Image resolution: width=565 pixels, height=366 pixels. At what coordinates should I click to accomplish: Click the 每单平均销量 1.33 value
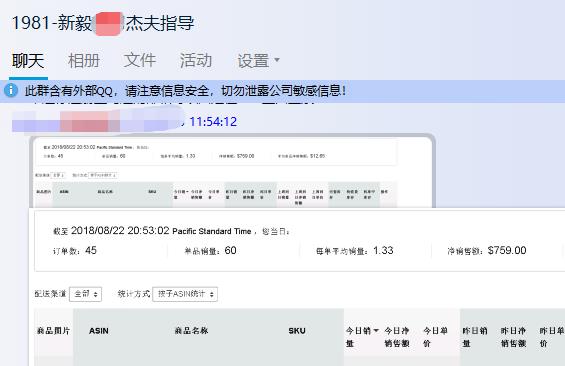(383, 250)
